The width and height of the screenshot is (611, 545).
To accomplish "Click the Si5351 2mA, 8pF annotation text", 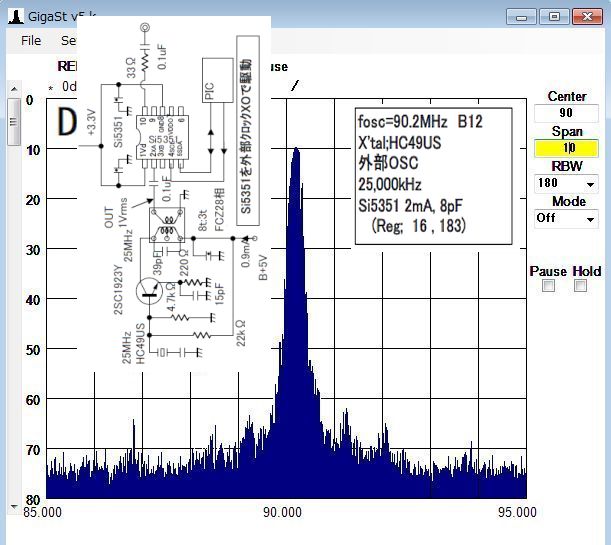I will click(410, 206).
